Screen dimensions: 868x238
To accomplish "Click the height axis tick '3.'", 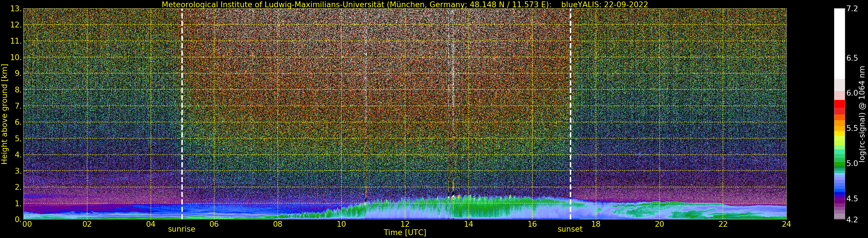I will click(18, 171).
